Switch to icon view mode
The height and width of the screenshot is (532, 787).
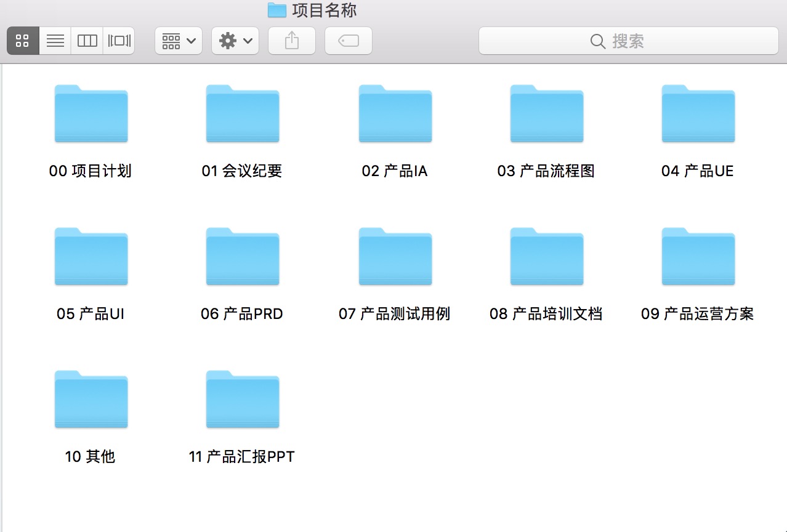(23, 41)
